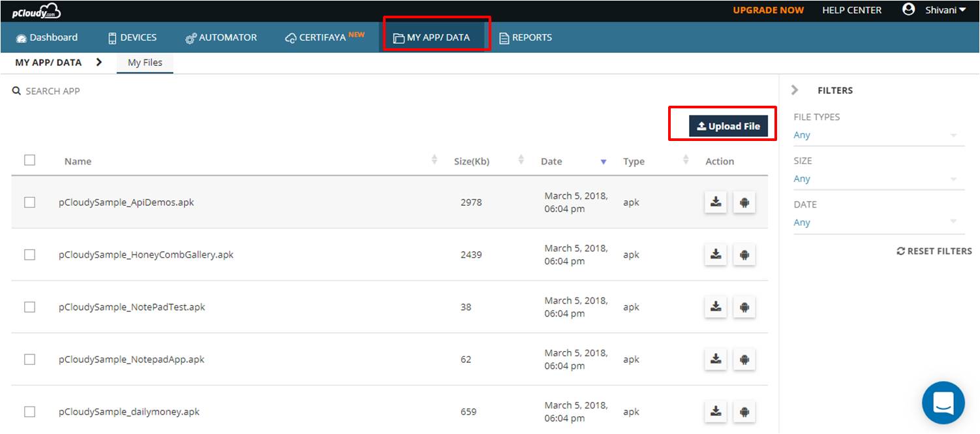Click MY APP/ DATA breadcrumb
The width and height of the screenshot is (980, 434).
coord(48,63)
